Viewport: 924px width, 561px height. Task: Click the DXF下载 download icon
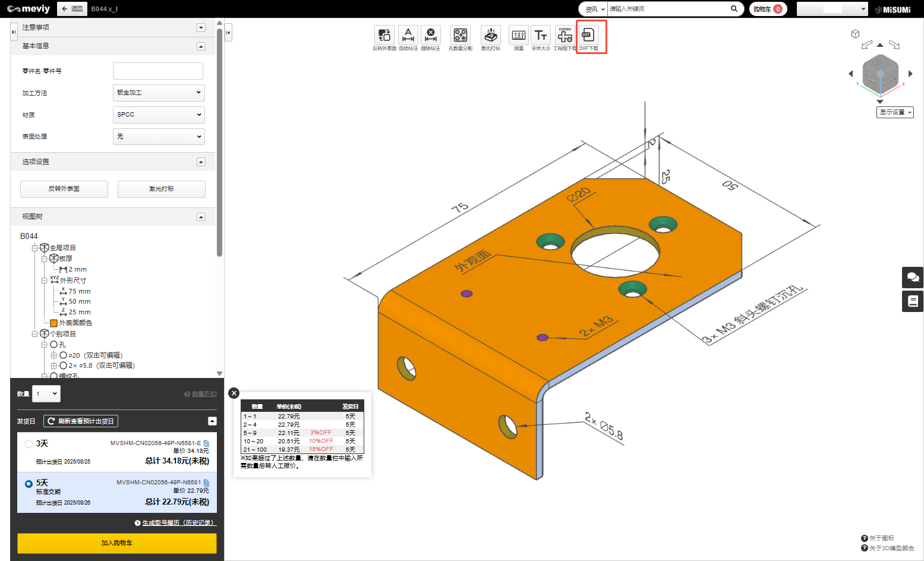point(588,35)
